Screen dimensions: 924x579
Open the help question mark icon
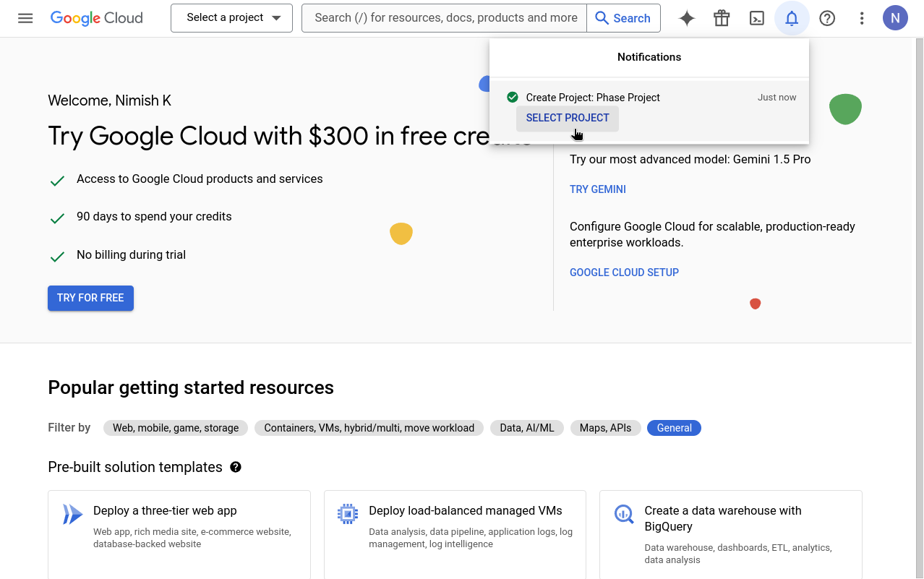tap(827, 18)
